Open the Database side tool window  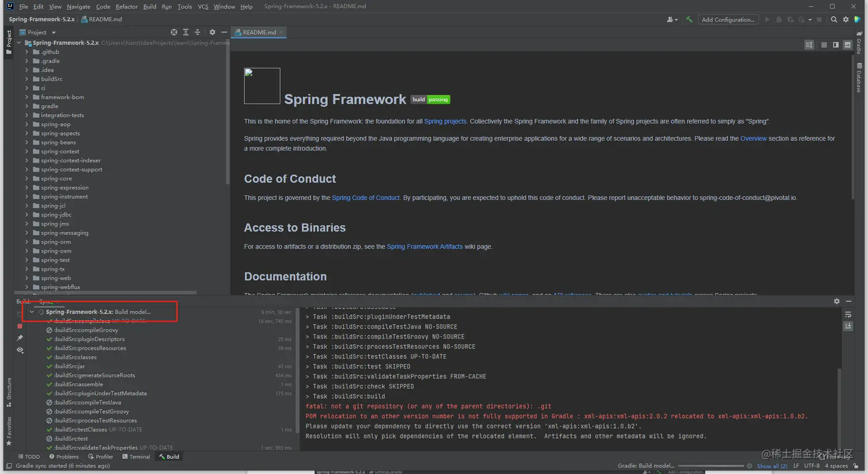point(859,78)
